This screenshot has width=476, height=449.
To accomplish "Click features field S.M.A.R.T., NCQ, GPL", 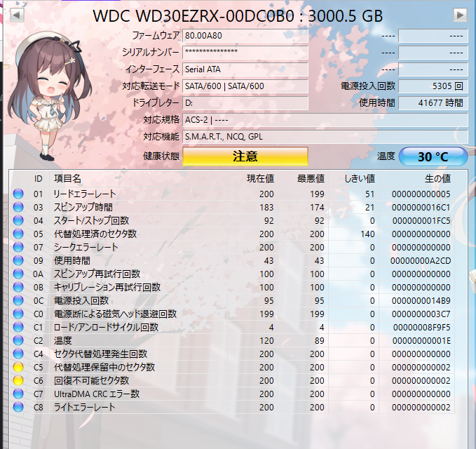I will [x=325, y=137].
